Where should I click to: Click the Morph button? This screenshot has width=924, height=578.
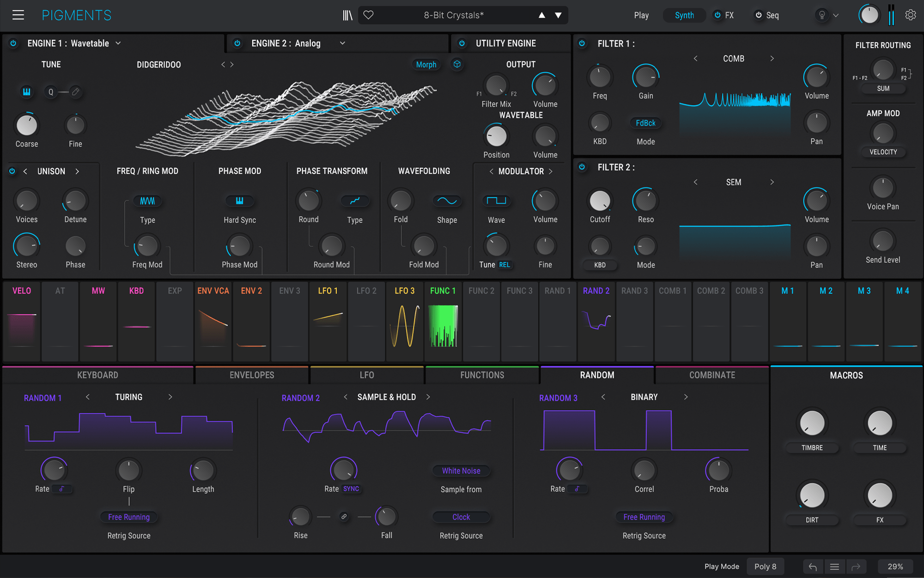[x=426, y=65]
